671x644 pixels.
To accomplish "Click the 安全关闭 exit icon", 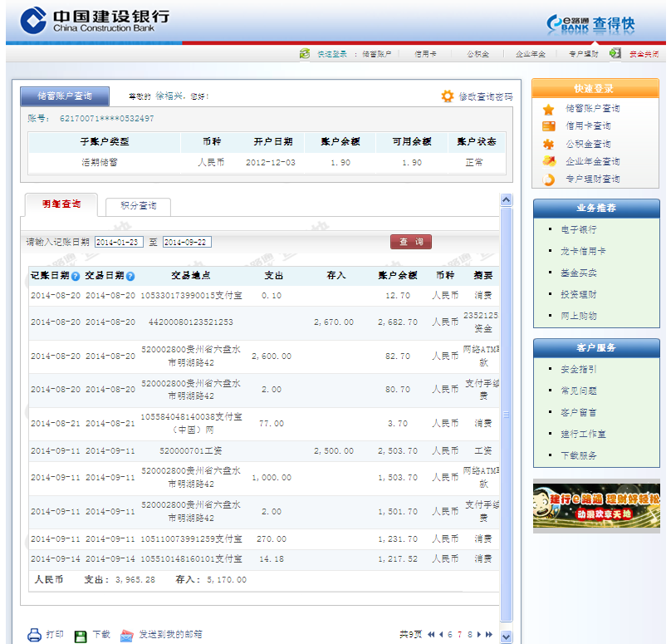I will [615, 53].
